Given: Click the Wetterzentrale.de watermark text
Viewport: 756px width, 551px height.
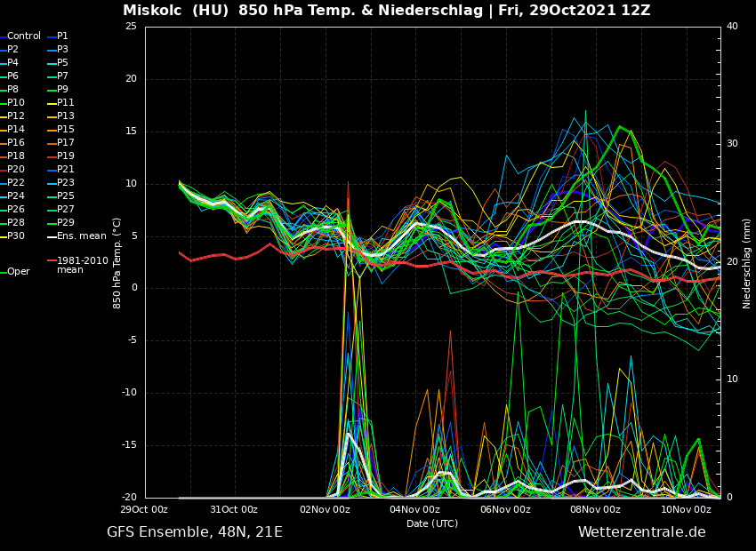Looking at the screenshot, I should [641, 532].
